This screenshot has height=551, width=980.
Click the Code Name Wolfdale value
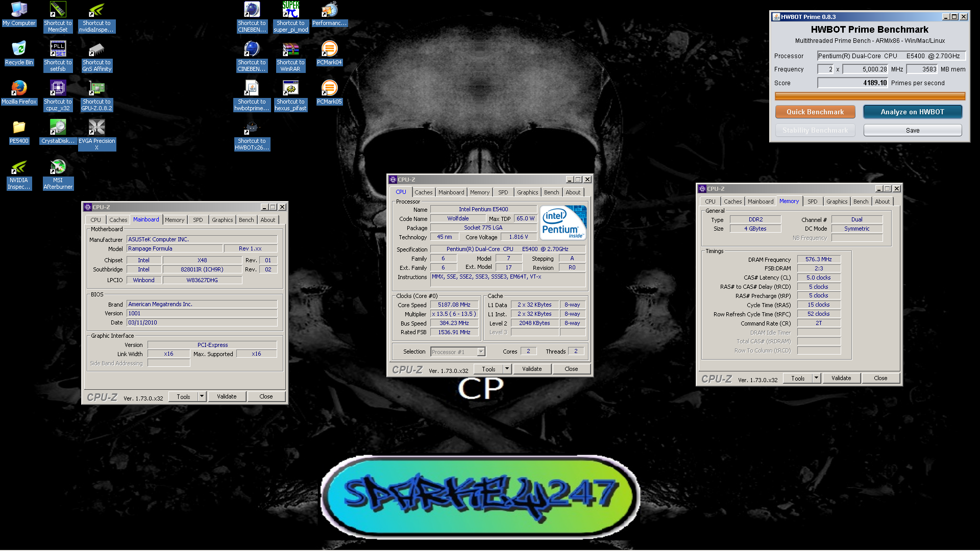(458, 218)
